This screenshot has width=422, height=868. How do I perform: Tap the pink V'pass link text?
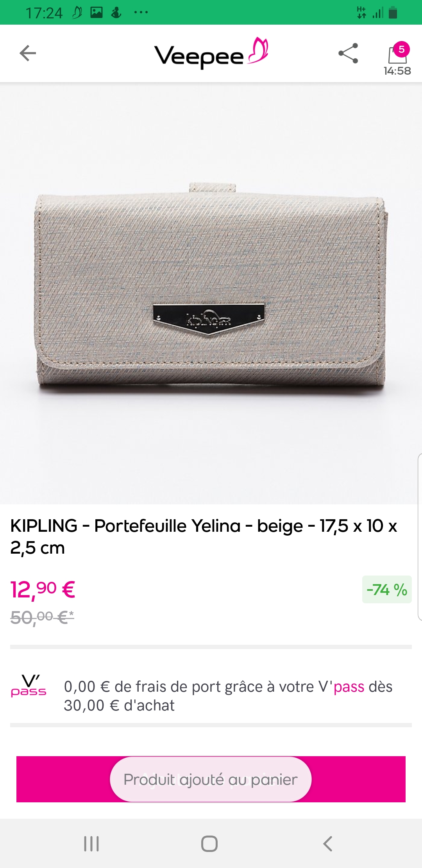click(349, 687)
